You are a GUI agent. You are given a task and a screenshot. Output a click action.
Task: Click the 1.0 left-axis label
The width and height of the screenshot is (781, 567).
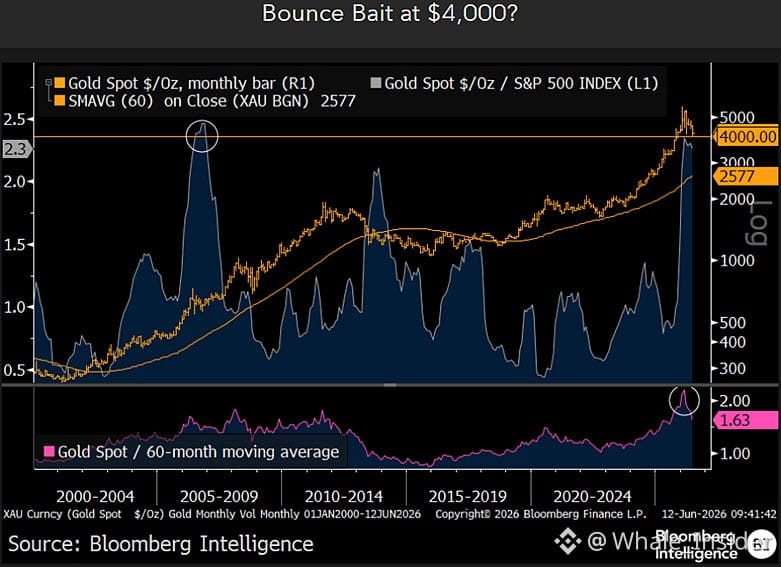[x=14, y=307]
